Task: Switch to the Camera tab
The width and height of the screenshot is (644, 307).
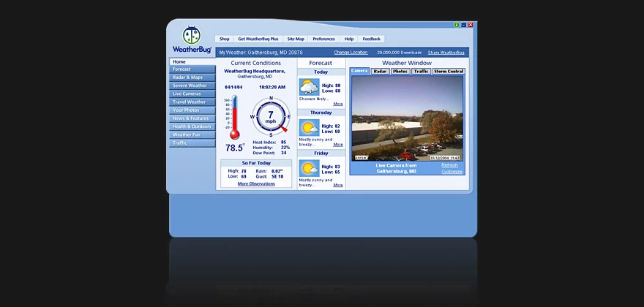Action: coord(359,71)
